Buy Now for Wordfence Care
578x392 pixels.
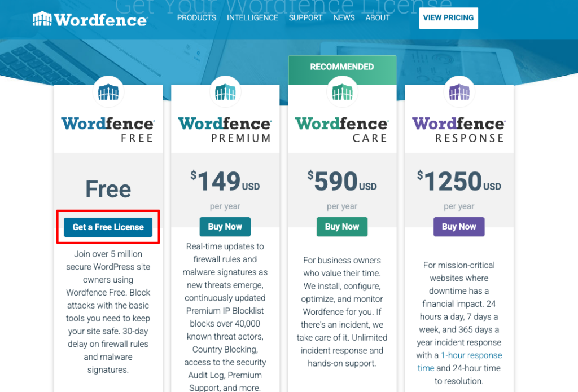pyautogui.click(x=341, y=227)
